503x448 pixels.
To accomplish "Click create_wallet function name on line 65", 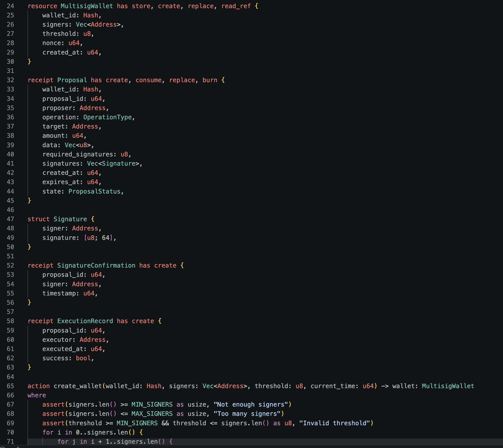I will click(78, 386).
